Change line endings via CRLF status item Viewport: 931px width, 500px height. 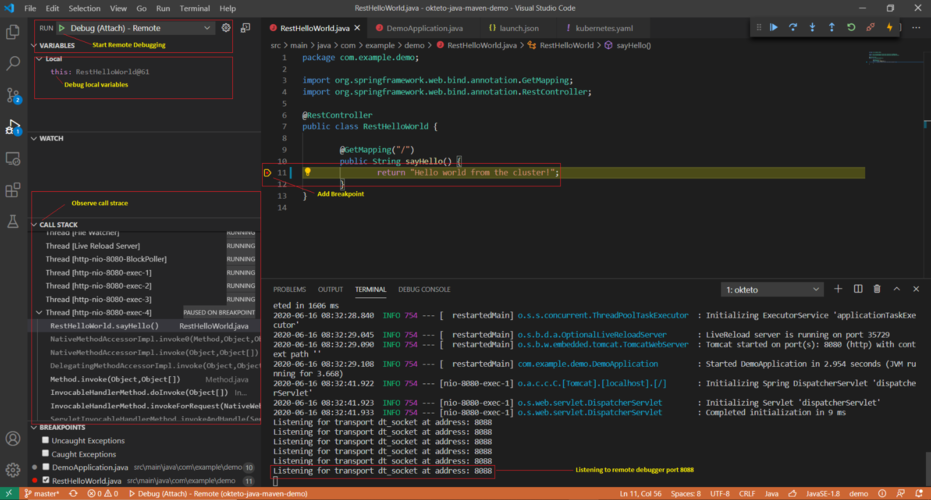[747, 493]
